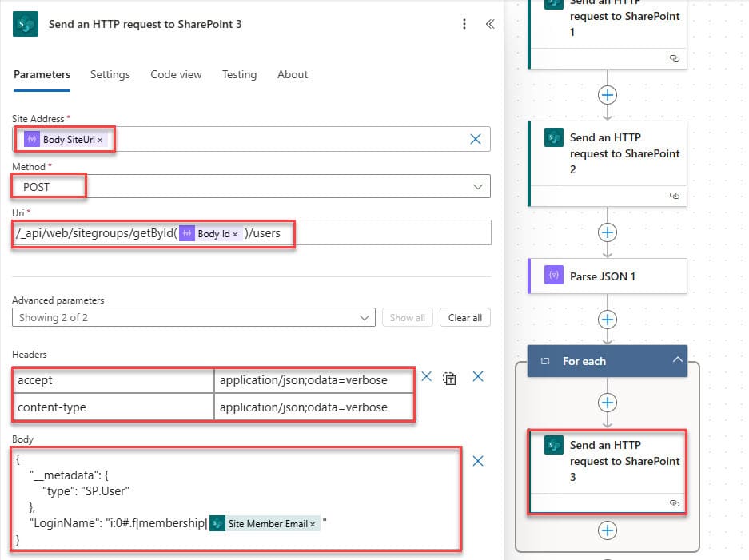749x560 pixels.
Task: Select the Parse JSON 1 action card
Action: coord(608,276)
